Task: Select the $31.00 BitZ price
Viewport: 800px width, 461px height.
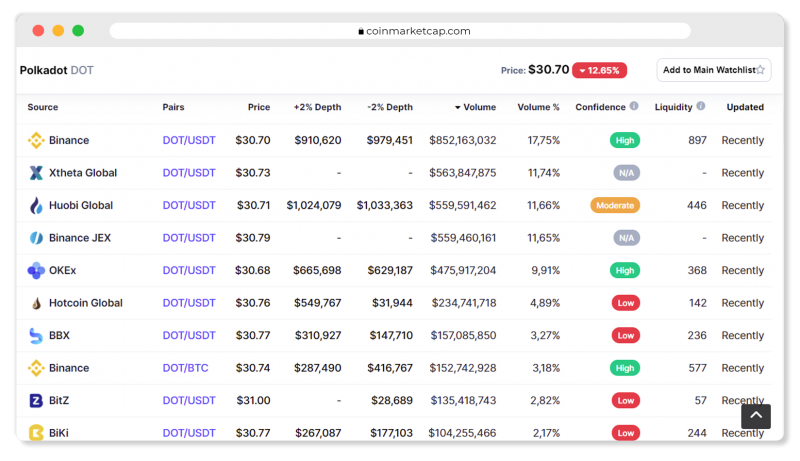Action: [253, 400]
